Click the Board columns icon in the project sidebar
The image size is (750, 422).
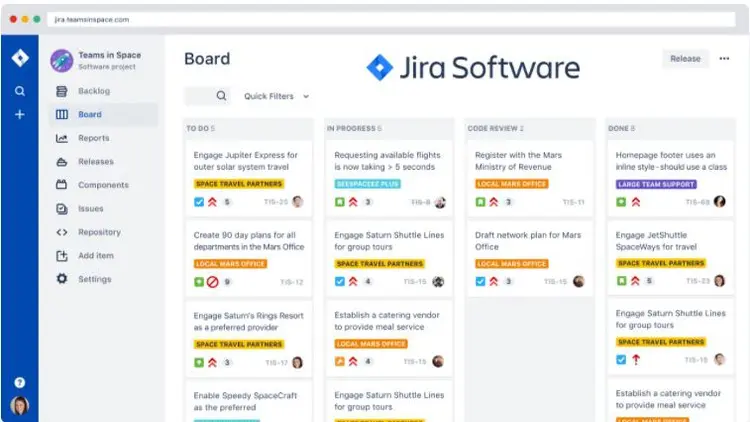tap(62, 114)
